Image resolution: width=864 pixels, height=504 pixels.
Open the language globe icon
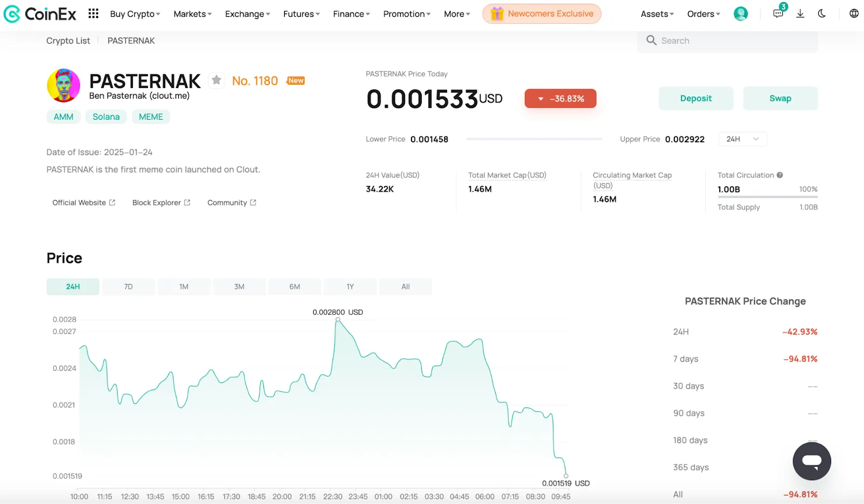coord(854,13)
